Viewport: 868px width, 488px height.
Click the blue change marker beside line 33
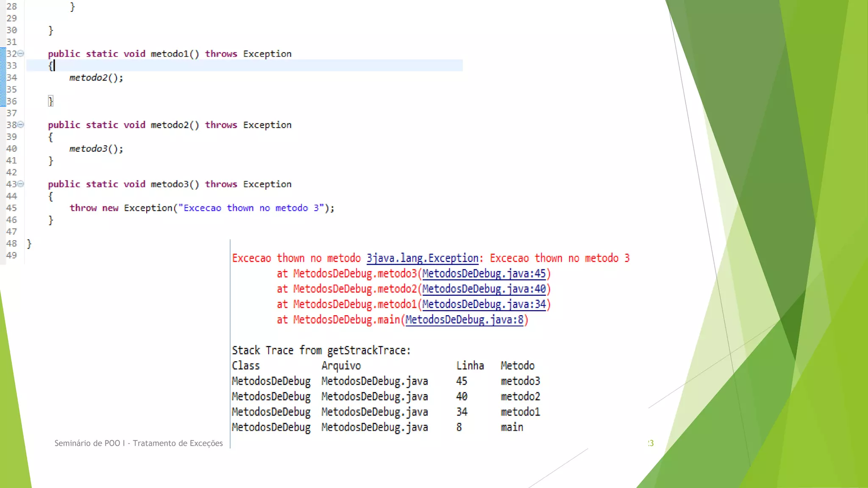[x=3, y=66]
